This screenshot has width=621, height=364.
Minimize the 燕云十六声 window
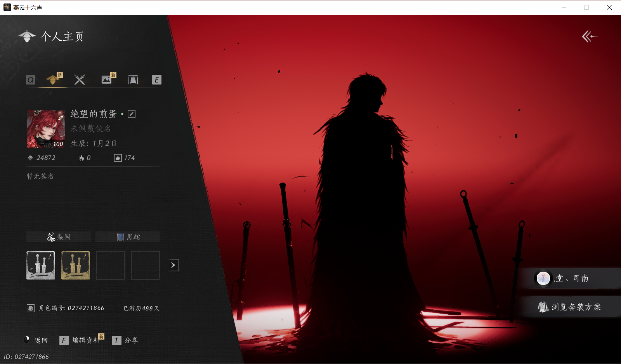[x=564, y=7]
